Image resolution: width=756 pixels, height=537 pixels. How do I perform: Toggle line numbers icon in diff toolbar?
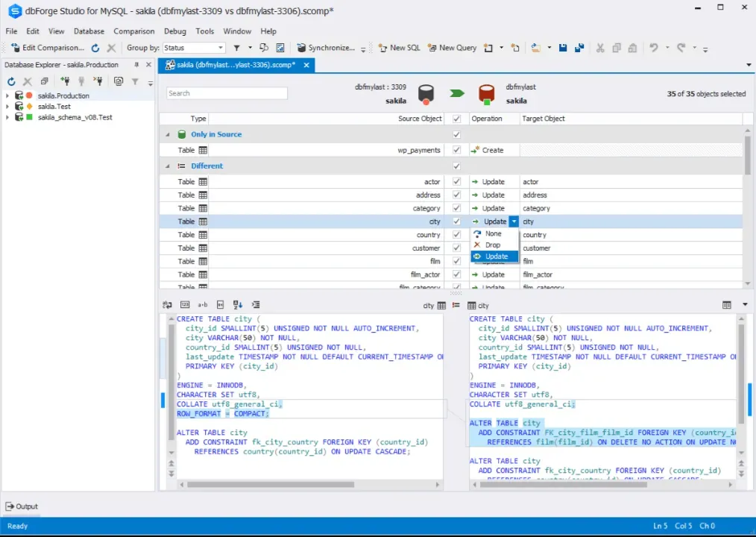pos(185,305)
